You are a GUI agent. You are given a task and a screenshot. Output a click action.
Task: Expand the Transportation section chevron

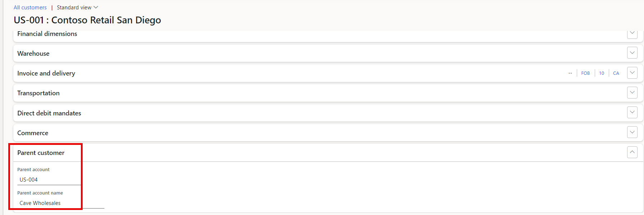632,93
